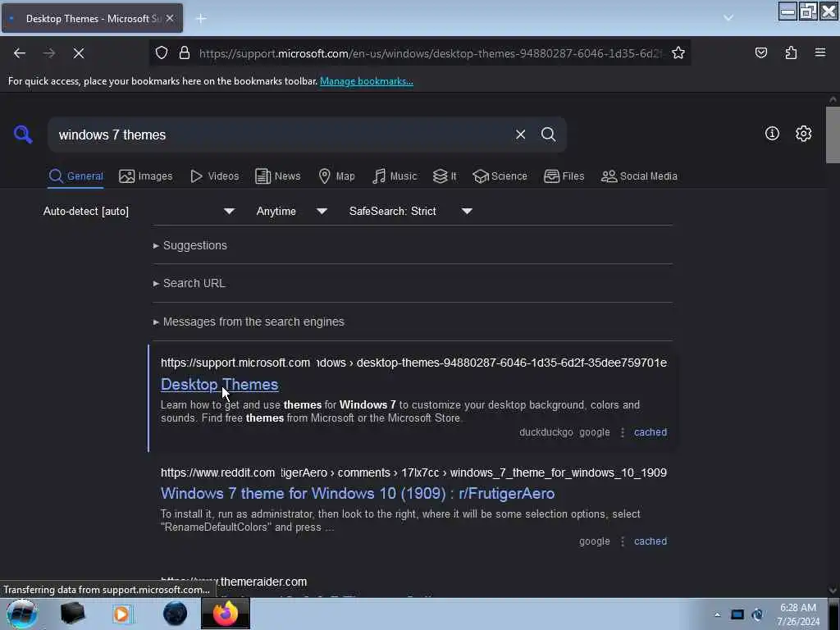Open the search about info icon
840x630 pixels.
pyautogui.click(x=772, y=134)
